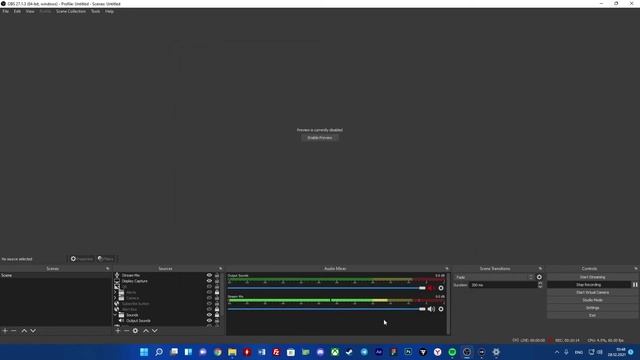The image size is (640, 360).
Task: Open Output Sounds audio settings gear
Action: 441,288
